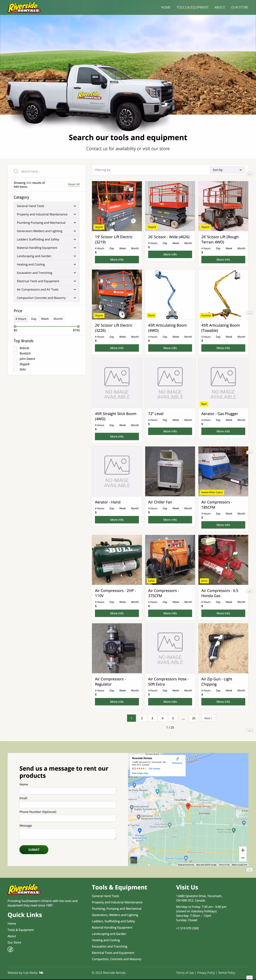Tick the Skyjack brand checkbox
This screenshot has width=256, height=980.
[16, 364]
